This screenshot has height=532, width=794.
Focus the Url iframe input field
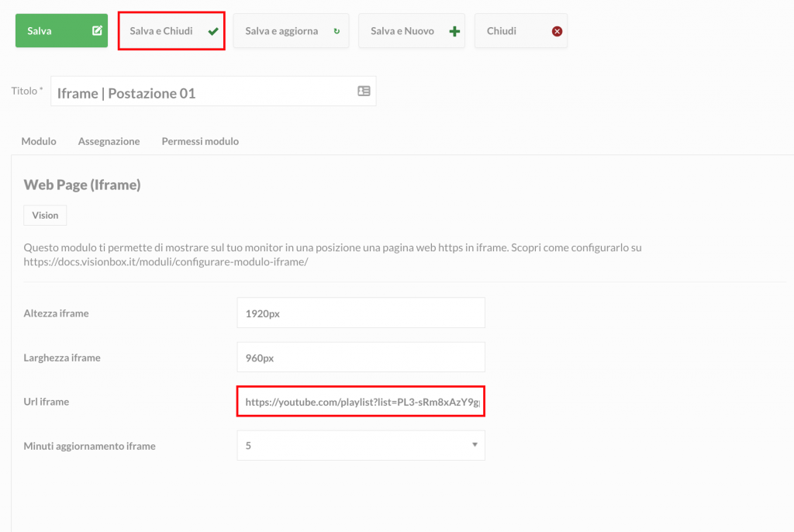[x=361, y=402]
